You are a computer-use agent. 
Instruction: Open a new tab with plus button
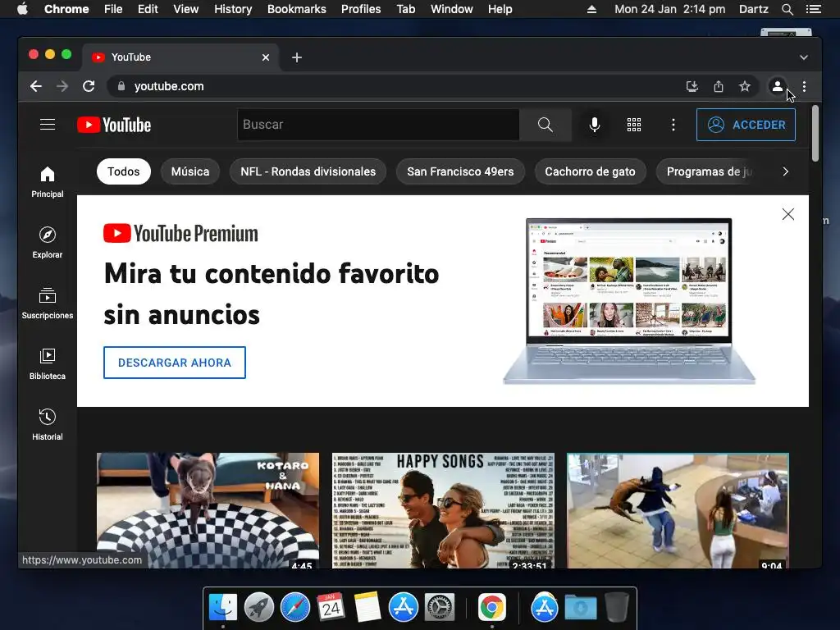297,57
